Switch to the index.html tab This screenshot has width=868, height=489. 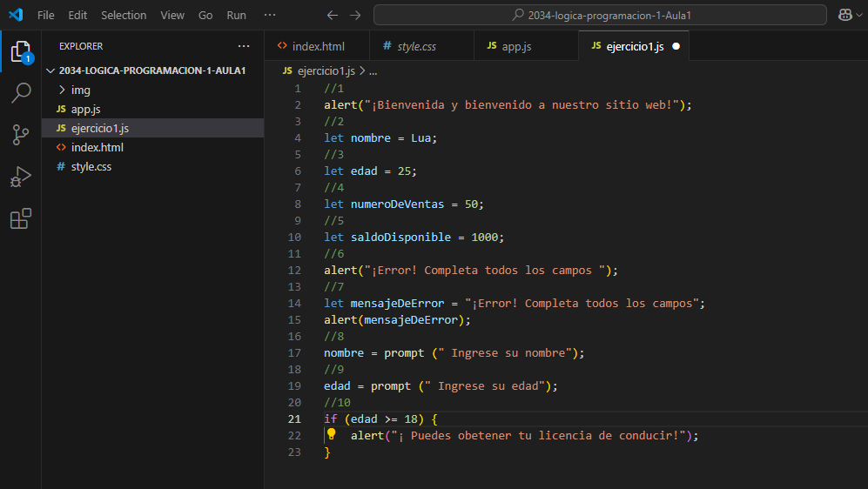tap(317, 46)
